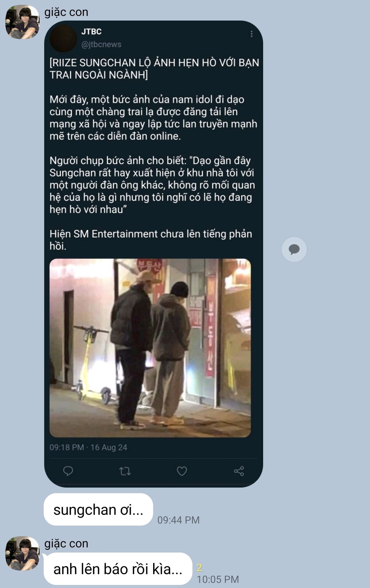Tap the tweet timestamp 09:18 PM · 16 Aug 24
Screen dimensions: 370x588
88,447
